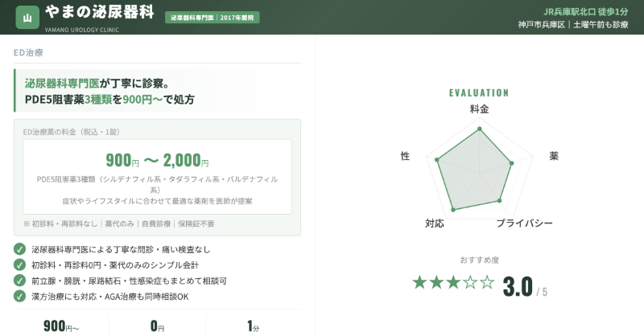Click the fifth empty rating star
This screenshot has width=644, height=336.
(x=487, y=282)
